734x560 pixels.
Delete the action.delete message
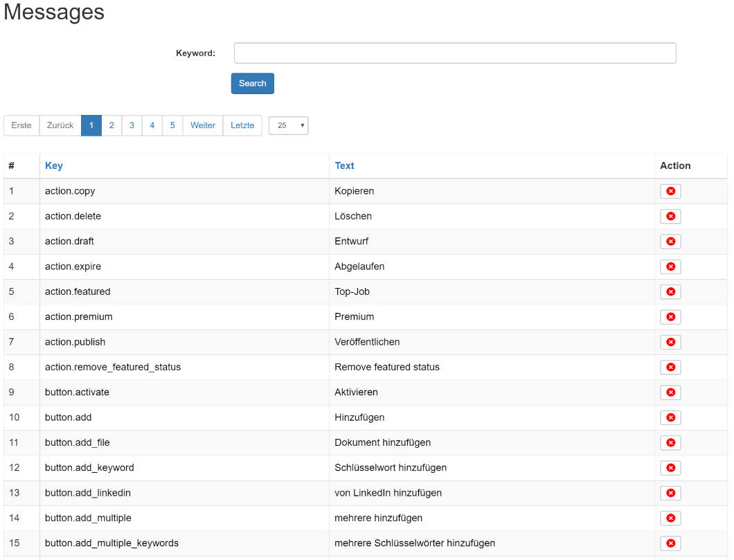(x=670, y=216)
